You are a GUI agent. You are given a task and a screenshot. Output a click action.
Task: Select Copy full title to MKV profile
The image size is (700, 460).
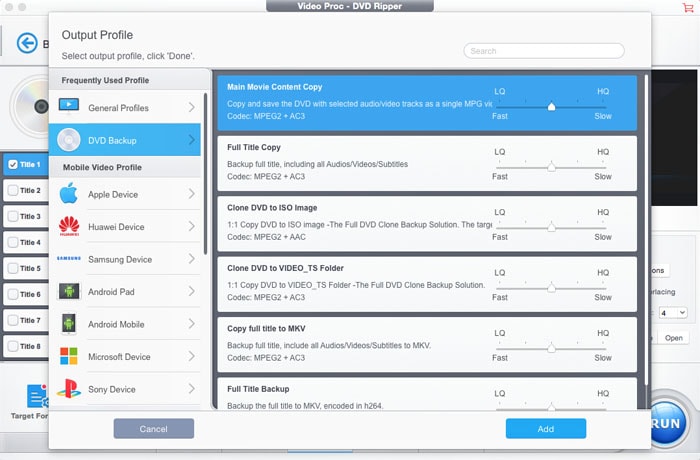coord(427,345)
